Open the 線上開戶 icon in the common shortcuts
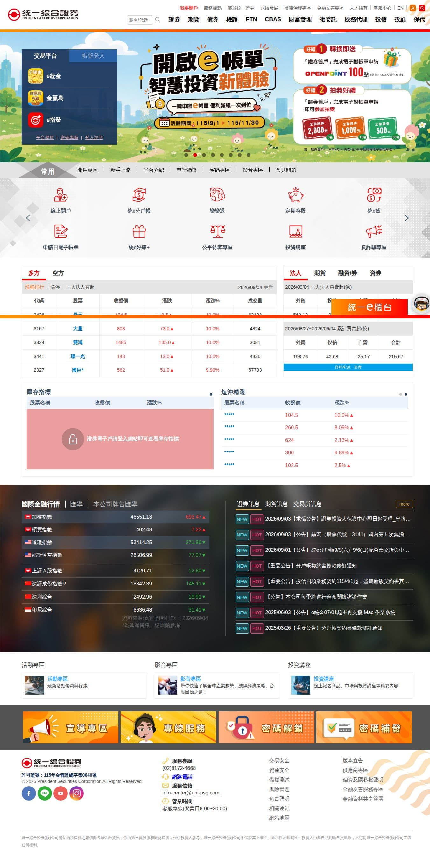Image resolution: width=430 pixels, height=868 pixels. 61,195
